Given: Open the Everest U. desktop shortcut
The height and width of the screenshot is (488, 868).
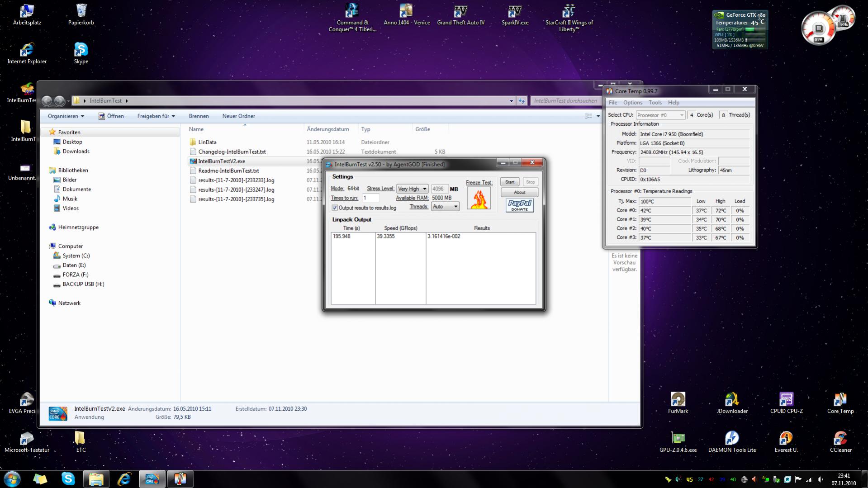Looking at the screenshot, I should [786, 442].
